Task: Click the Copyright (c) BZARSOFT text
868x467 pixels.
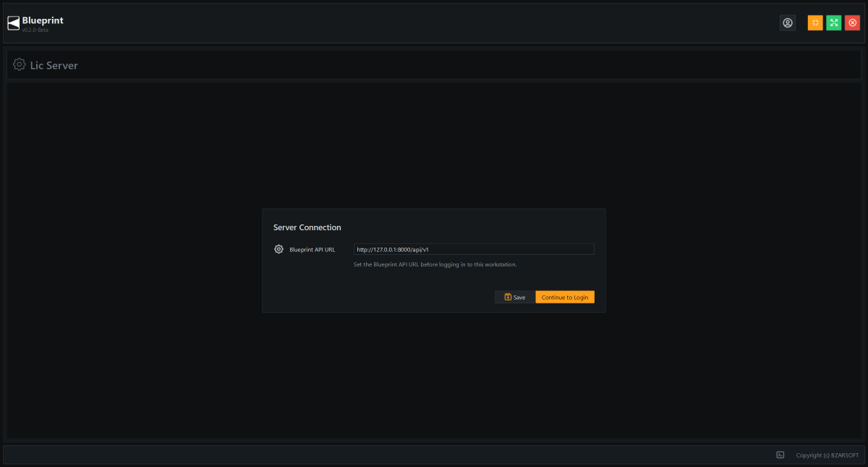Action: 827,455
